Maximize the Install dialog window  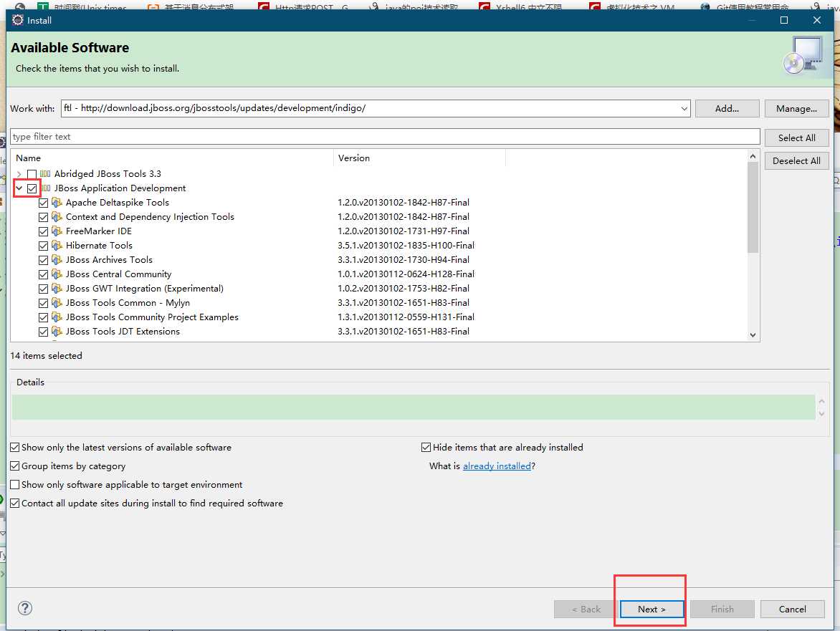tap(784, 20)
